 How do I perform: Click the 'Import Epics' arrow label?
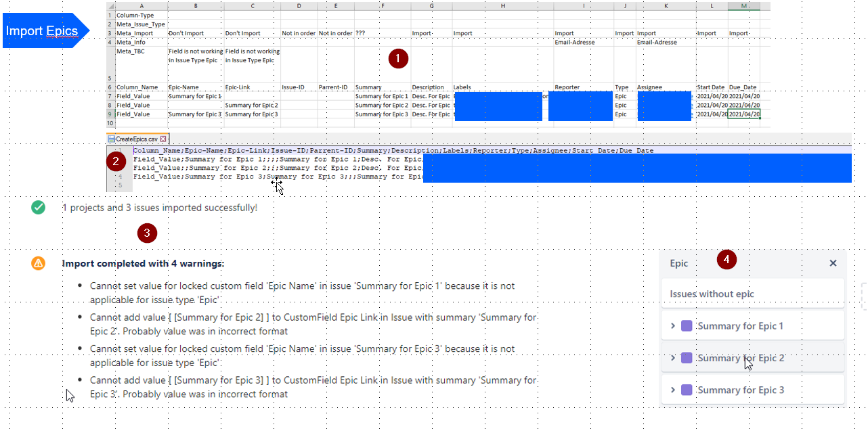46,30
